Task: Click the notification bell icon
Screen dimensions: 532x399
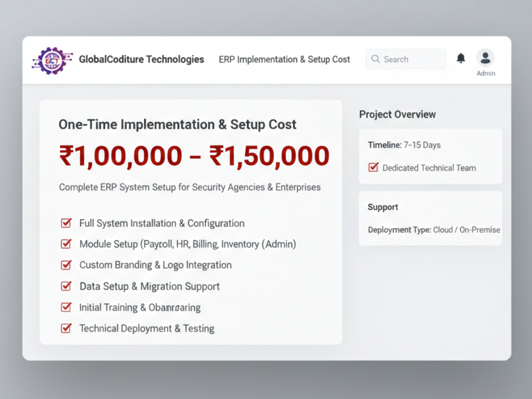Action: pos(461,59)
